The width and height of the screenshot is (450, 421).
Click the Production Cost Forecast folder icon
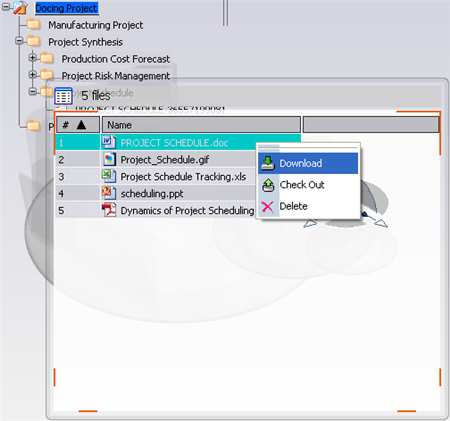[x=47, y=58]
